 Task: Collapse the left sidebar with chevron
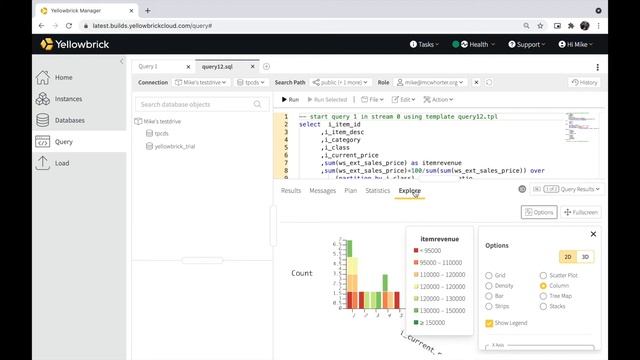coord(122,61)
